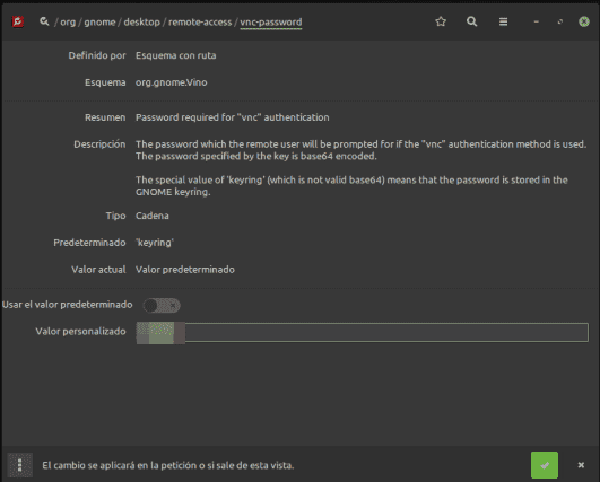This screenshot has height=482, width=600.
Task: Open the search magnifier button
Action: pyautogui.click(x=472, y=22)
